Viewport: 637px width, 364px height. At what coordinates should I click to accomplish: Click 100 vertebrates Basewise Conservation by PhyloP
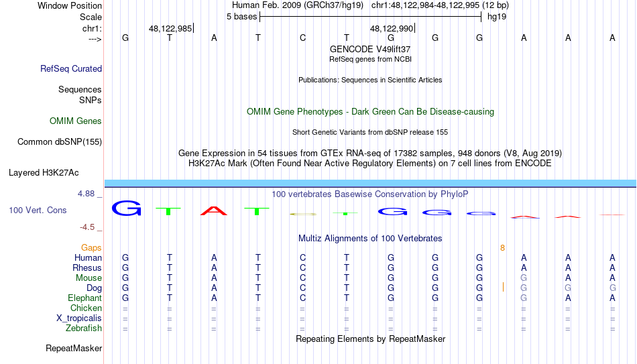point(370,194)
